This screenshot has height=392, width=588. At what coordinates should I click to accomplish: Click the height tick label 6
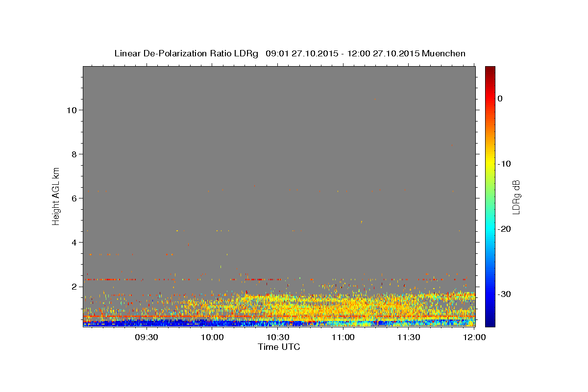73,198
